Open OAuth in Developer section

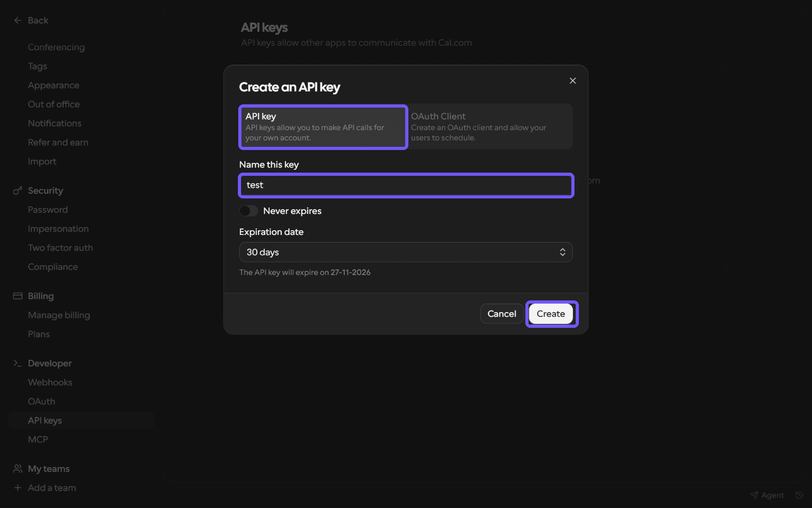[42, 401]
